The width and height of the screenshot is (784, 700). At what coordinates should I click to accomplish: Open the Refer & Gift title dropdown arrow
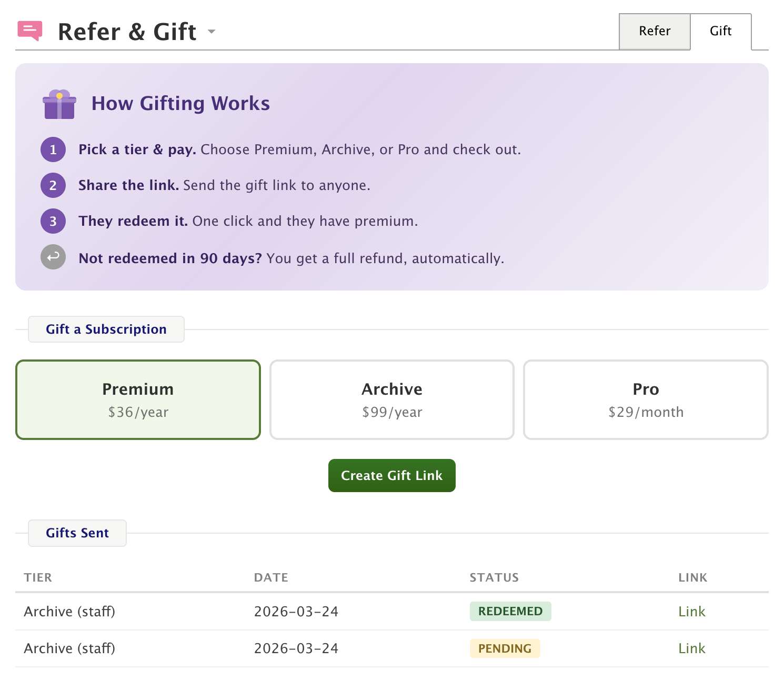tap(212, 32)
